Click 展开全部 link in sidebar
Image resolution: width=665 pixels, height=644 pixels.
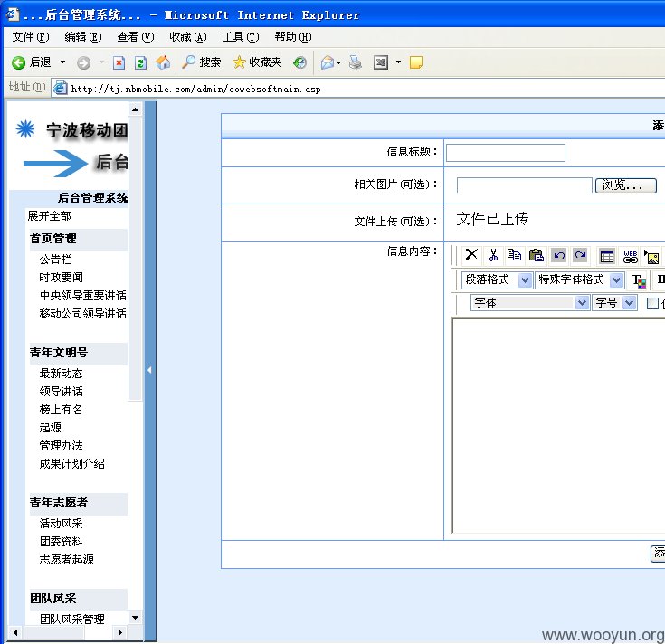coord(49,216)
